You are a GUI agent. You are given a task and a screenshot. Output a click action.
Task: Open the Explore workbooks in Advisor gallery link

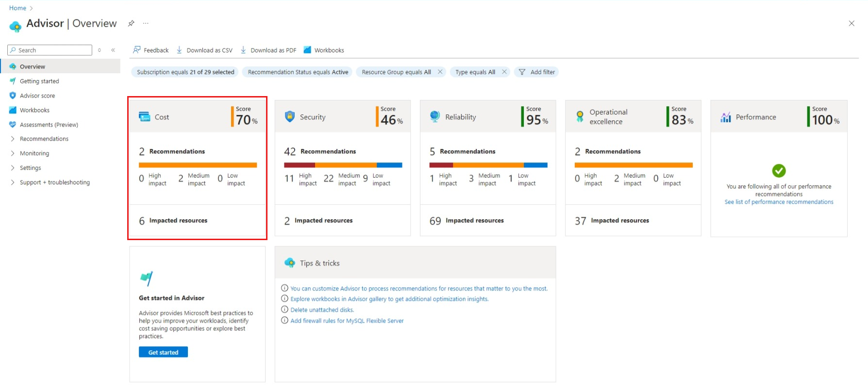(389, 299)
